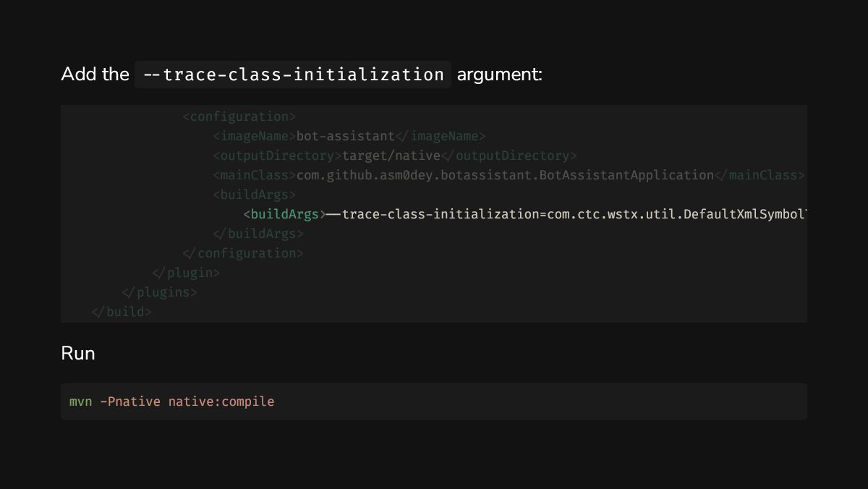Click the opening <imageName> tag
The height and width of the screenshot is (489, 868).
pos(255,136)
